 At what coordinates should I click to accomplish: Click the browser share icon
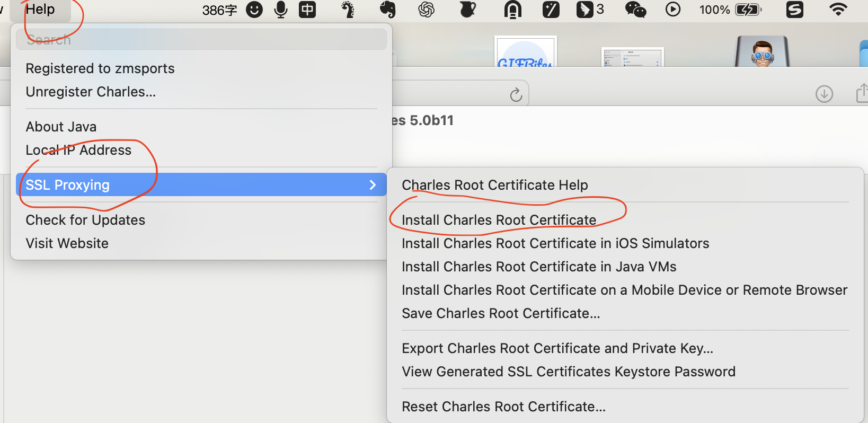tap(862, 93)
